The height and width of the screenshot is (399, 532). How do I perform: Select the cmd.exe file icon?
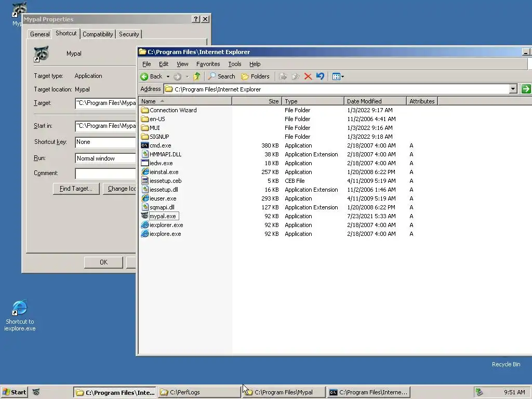point(145,145)
